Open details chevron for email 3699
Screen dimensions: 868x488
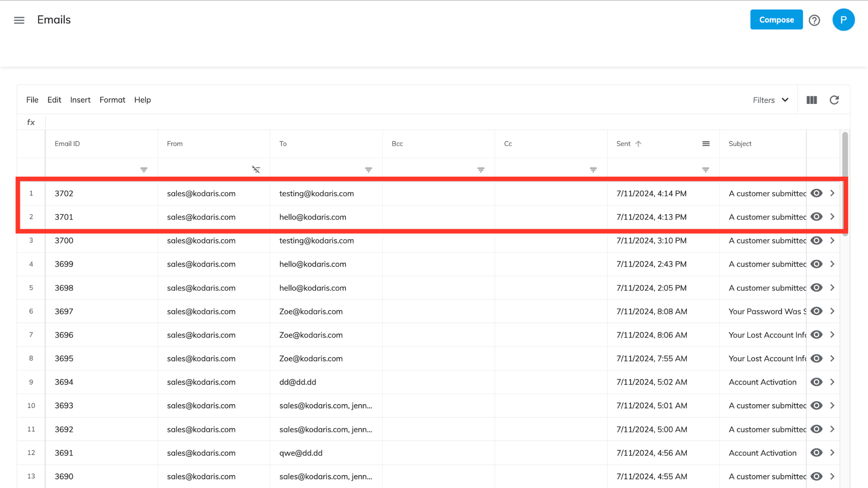[832, 264]
